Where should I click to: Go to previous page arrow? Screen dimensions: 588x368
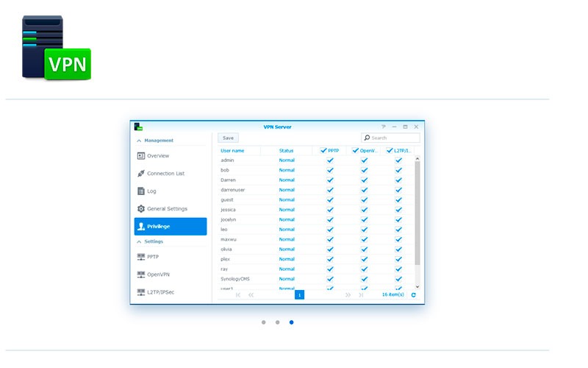[251, 295]
